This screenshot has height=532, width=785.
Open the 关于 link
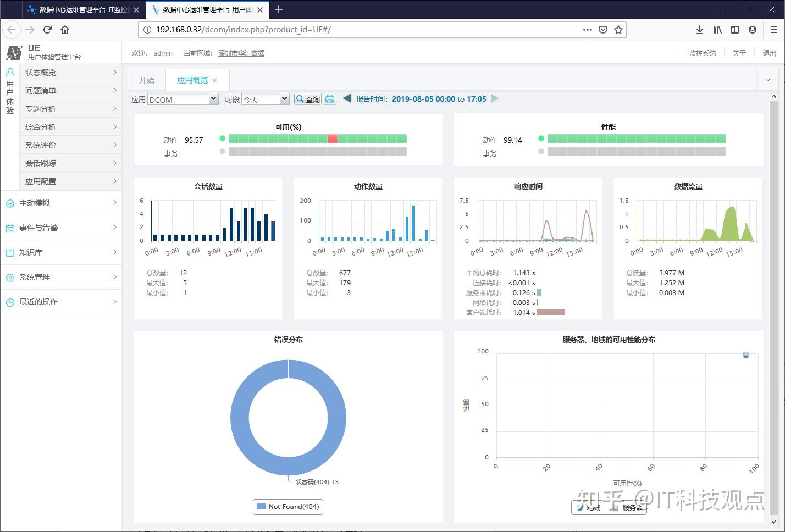(x=739, y=53)
